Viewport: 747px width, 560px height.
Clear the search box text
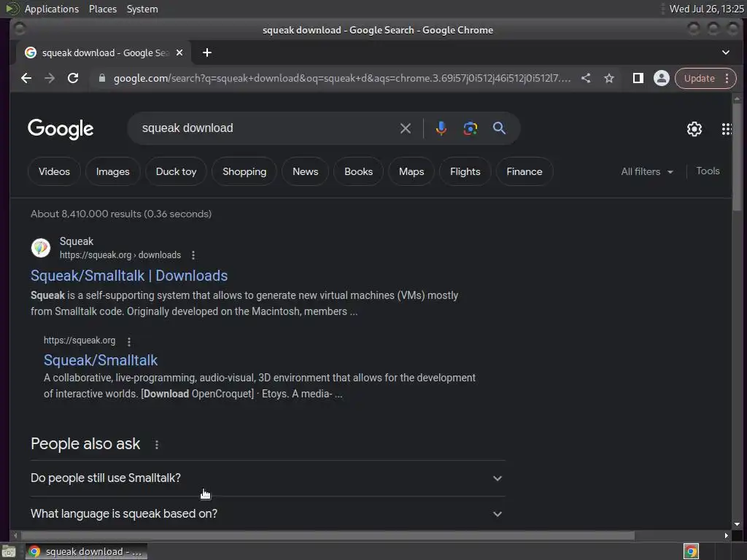pyautogui.click(x=406, y=128)
